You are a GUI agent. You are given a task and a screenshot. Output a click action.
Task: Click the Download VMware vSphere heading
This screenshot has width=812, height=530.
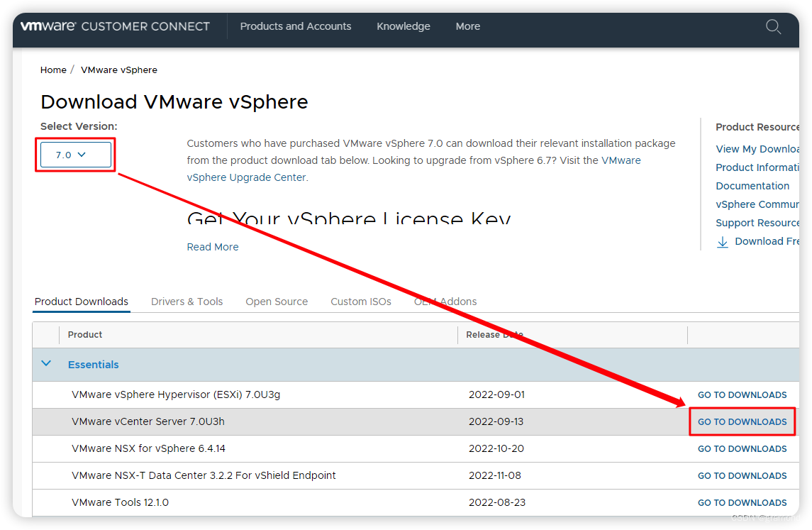click(174, 102)
